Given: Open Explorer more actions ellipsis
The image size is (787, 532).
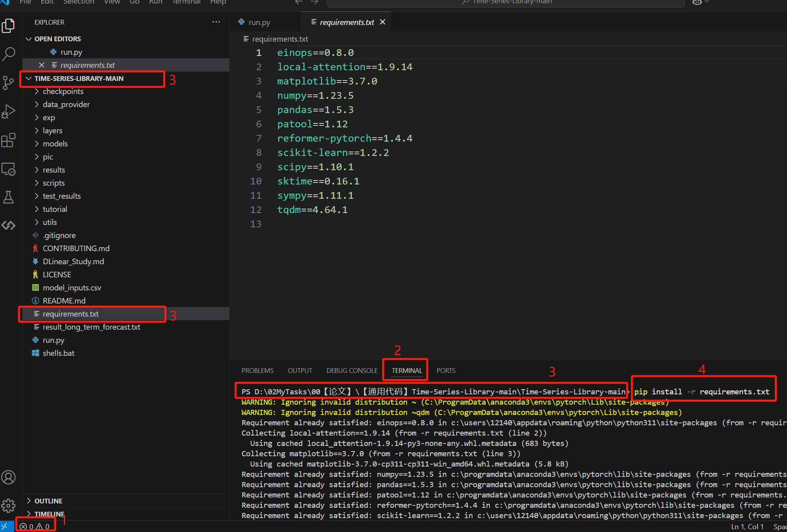Looking at the screenshot, I should click(216, 22).
